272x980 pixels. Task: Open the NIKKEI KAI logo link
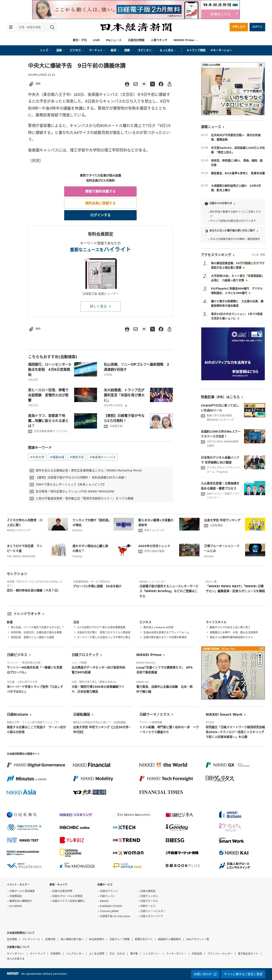pos(233,853)
